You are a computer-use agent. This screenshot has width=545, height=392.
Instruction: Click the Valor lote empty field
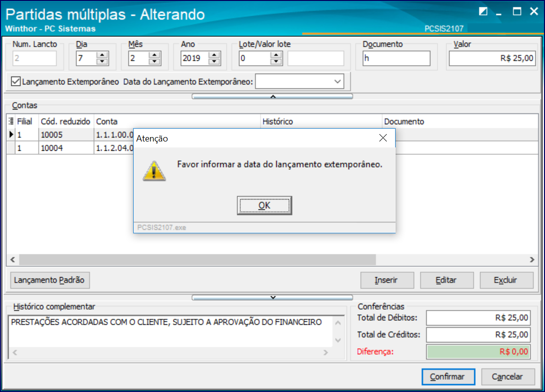[316, 58]
